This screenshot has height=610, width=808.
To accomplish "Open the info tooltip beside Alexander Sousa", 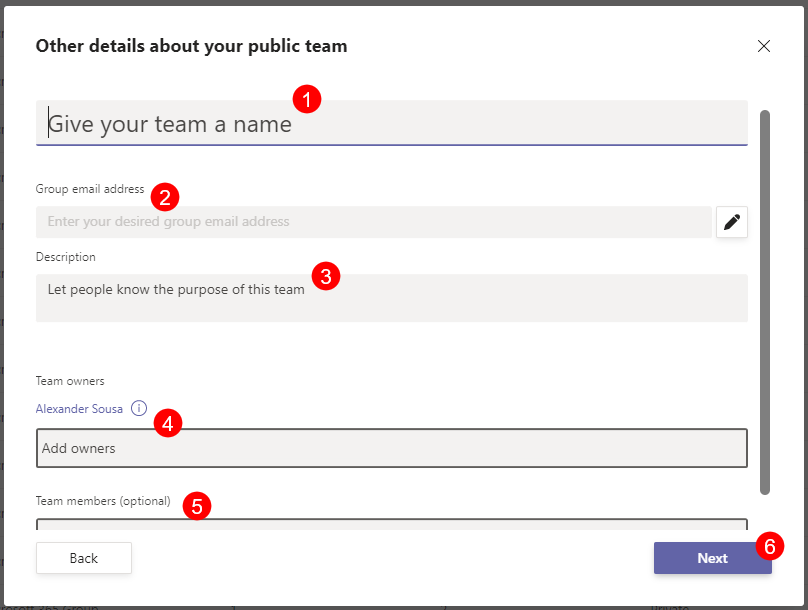I will pos(139,408).
